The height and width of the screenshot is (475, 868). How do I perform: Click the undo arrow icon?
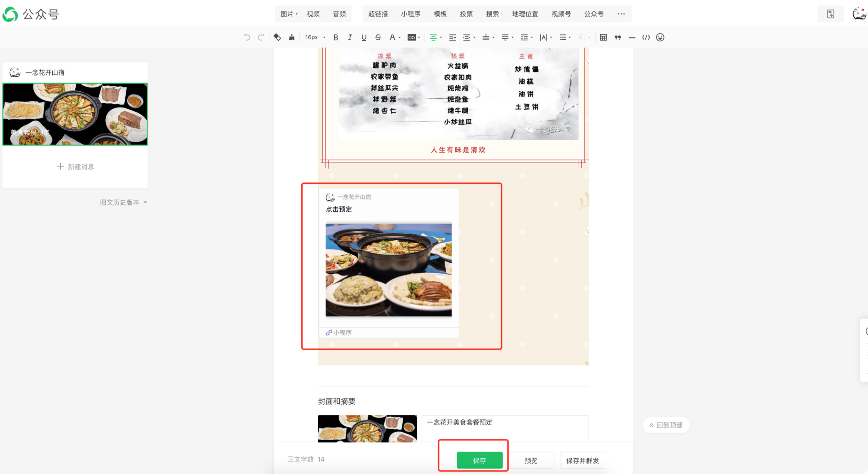(247, 37)
